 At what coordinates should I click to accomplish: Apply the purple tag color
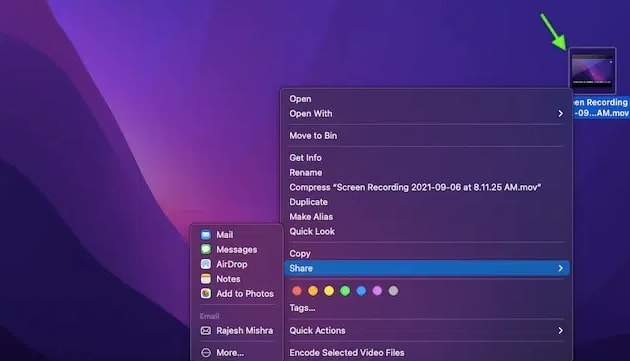point(377,291)
